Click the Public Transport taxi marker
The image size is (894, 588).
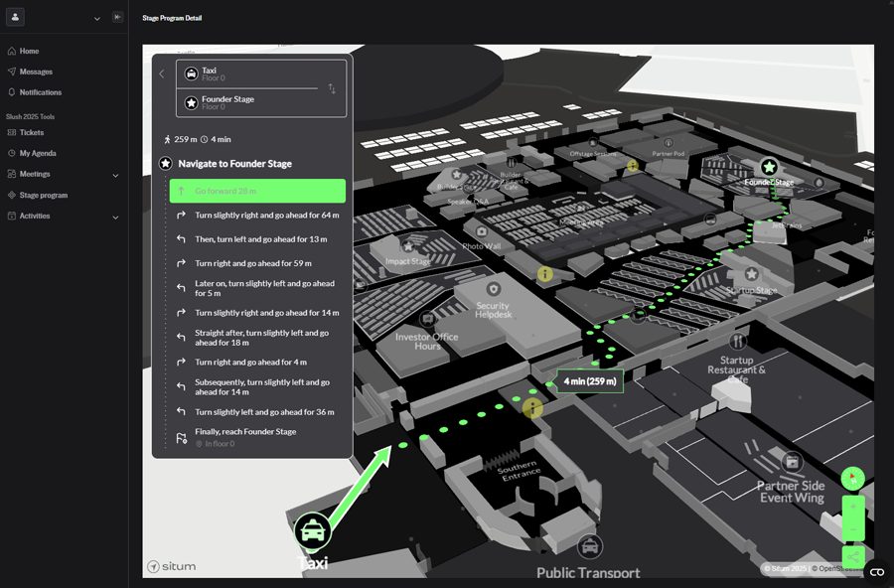coord(589,547)
